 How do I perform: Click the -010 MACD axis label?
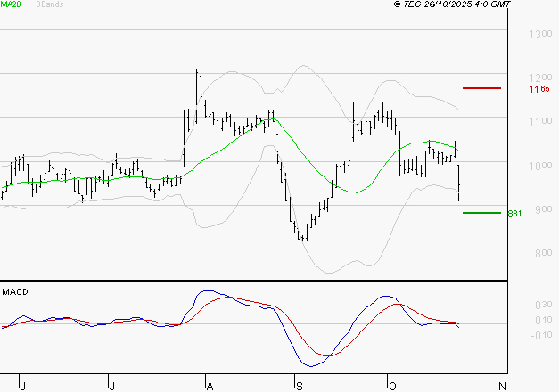540,335
